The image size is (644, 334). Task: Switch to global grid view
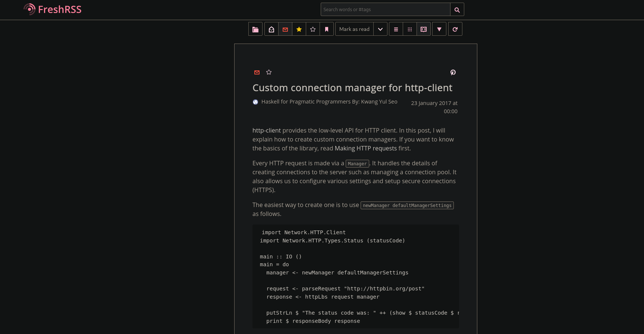[x=410, y=29]
